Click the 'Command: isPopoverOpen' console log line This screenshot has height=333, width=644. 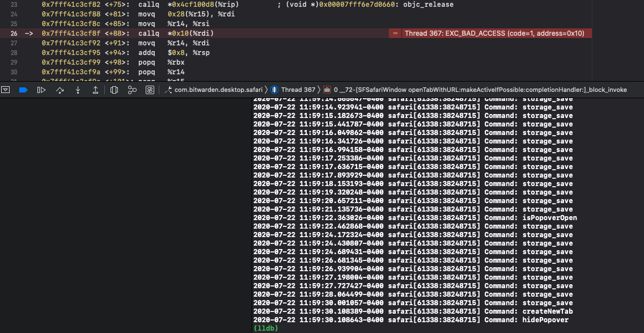[415, 218]
